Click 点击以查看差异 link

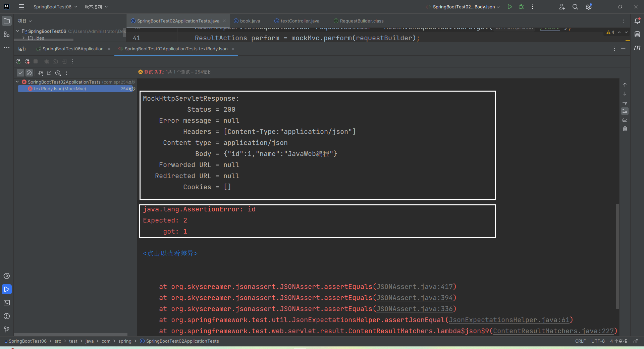(170, 253)
